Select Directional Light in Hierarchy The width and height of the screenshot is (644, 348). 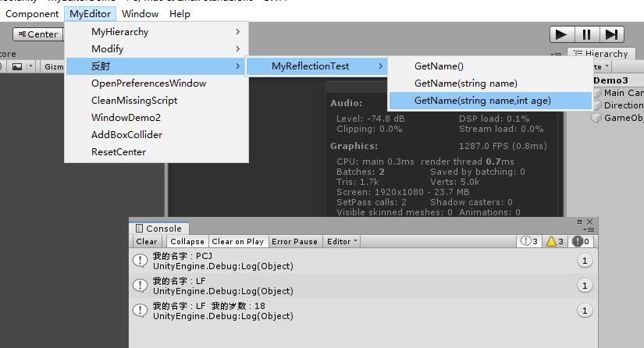(x=618, y=105)
